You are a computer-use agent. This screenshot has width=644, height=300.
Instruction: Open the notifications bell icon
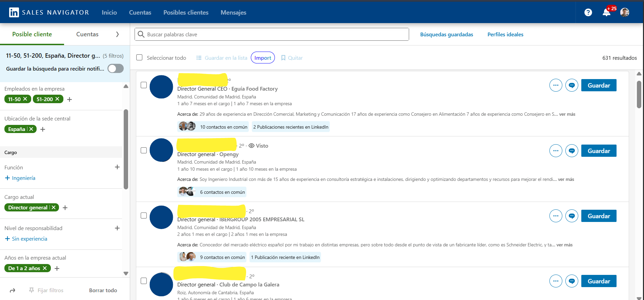point(606,13)
